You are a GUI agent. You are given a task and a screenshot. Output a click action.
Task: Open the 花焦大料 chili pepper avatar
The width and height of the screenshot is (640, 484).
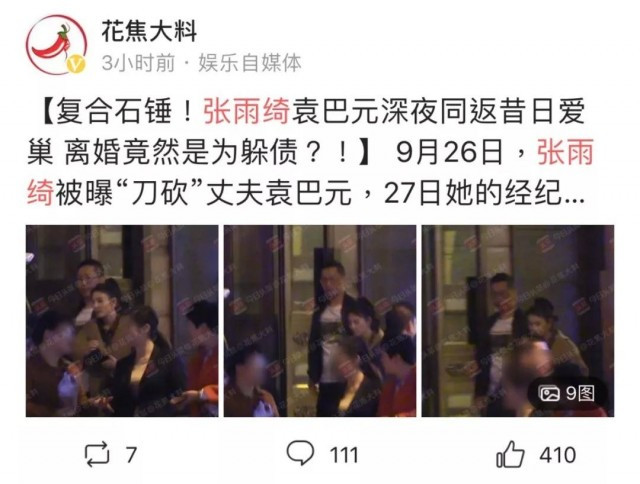coord(57,45)
